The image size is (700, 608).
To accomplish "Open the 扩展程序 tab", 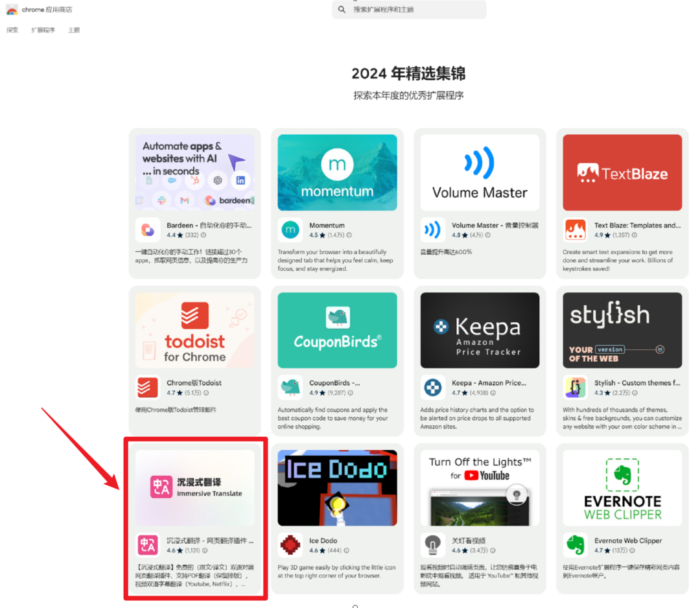I will click(x=43, y=30).
